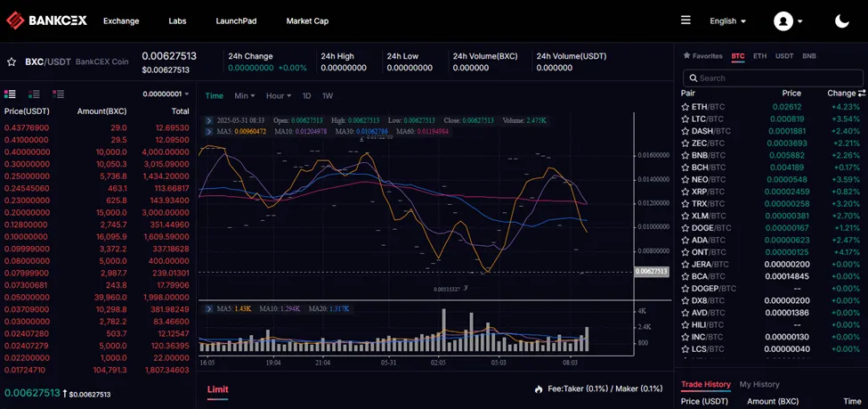Collapse the MA5 MA10 MA30 legend arrow

coord(208,131)
